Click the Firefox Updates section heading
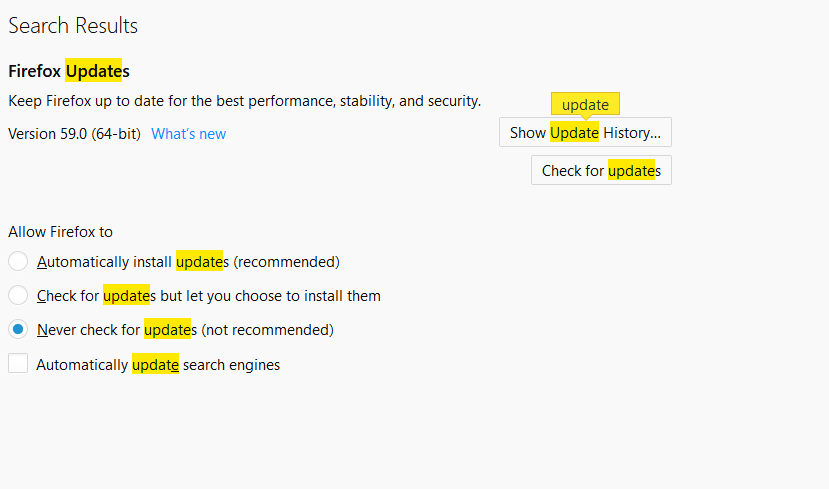 point(69,71)
